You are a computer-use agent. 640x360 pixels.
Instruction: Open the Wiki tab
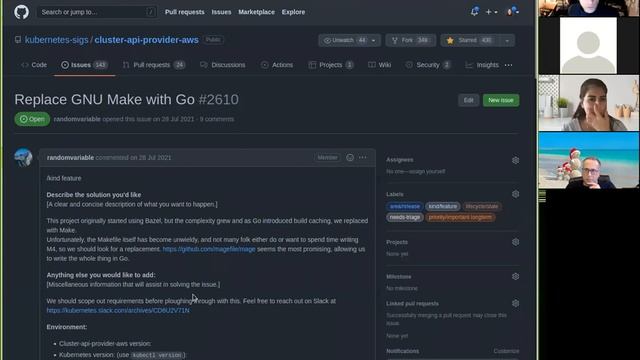tap(380, 65)
